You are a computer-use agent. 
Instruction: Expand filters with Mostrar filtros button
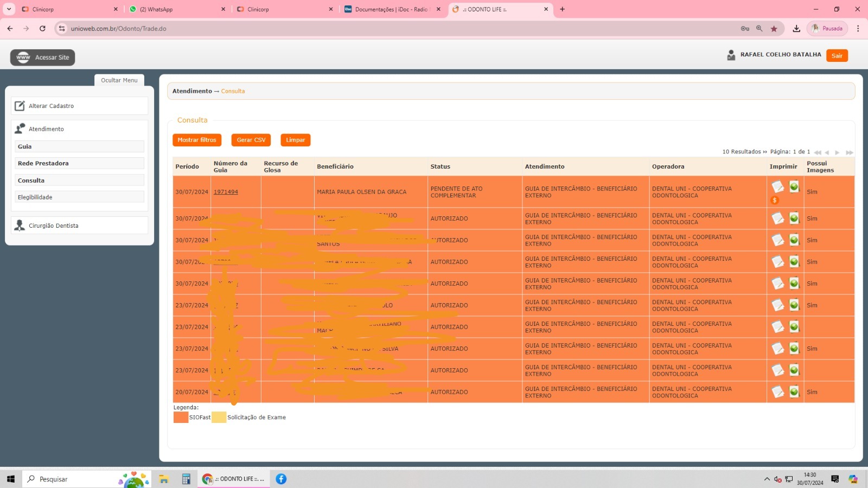(x=197, y=140)
